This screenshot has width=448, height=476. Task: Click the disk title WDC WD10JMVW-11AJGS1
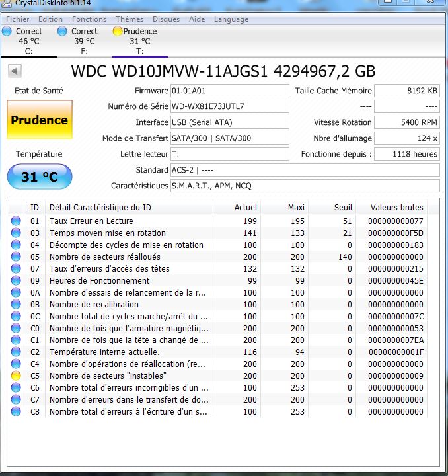point(169,71)
